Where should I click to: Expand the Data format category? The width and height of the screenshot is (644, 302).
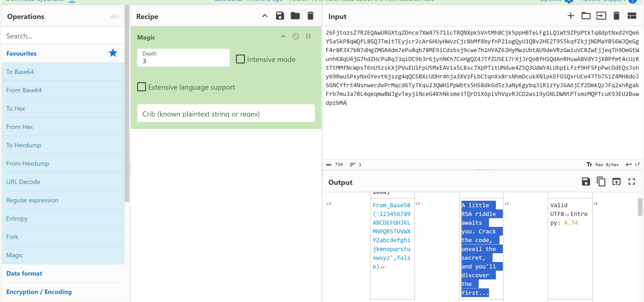tap(24, 273)
